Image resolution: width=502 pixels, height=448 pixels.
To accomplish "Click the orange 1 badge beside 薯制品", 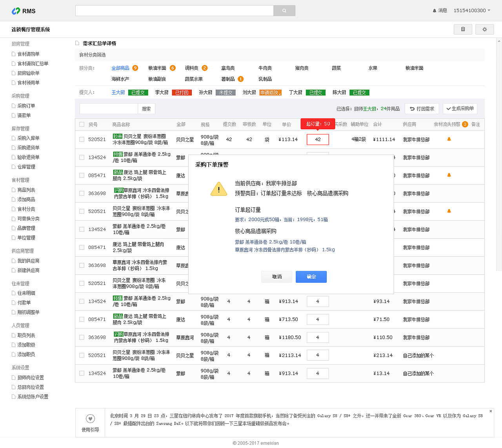I will [x=241, y=79].
